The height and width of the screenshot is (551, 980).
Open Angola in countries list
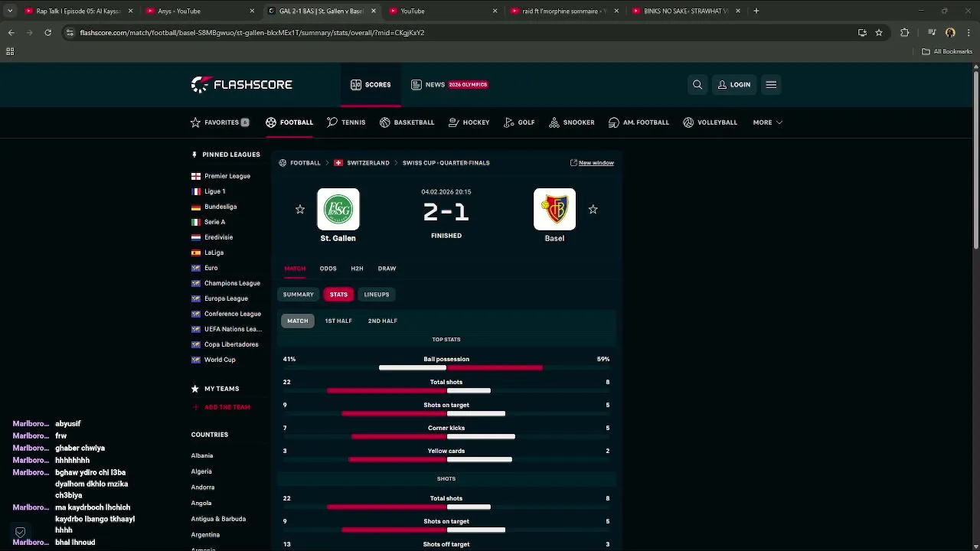point(201,504)
